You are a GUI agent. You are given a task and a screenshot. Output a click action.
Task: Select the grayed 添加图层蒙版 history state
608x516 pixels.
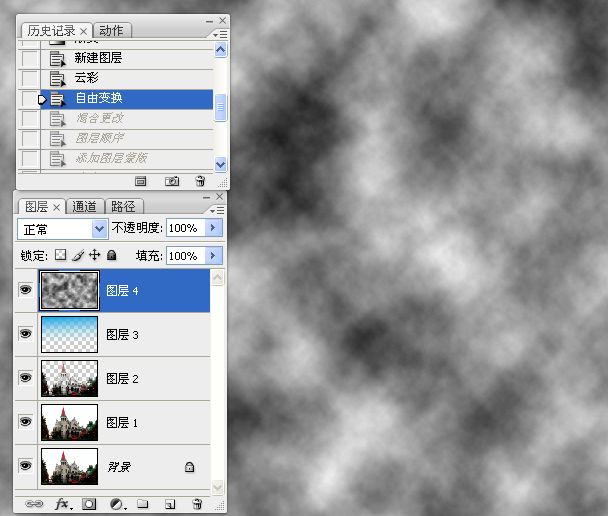click(127, 159)
